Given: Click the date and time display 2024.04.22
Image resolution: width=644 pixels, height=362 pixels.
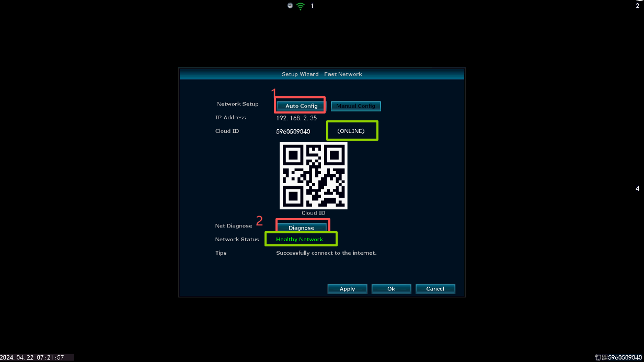Looking at the screenshot, I should (33, 357).
